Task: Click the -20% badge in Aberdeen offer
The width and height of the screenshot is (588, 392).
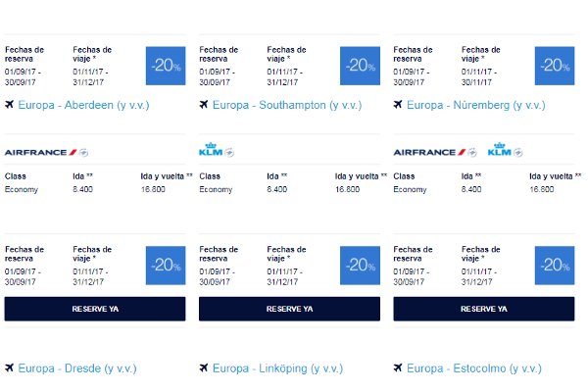Action: pyautogui.click(x=166, y=66)
